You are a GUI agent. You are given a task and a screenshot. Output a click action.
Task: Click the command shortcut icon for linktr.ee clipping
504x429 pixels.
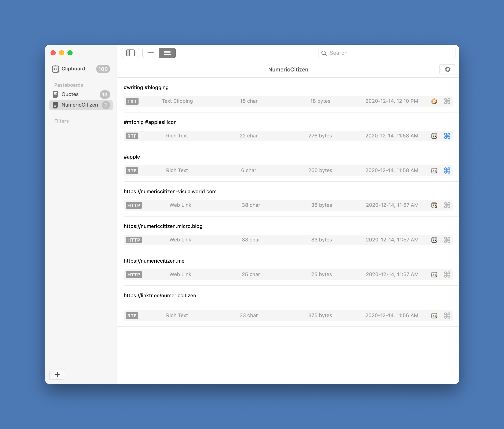(447, 315)
